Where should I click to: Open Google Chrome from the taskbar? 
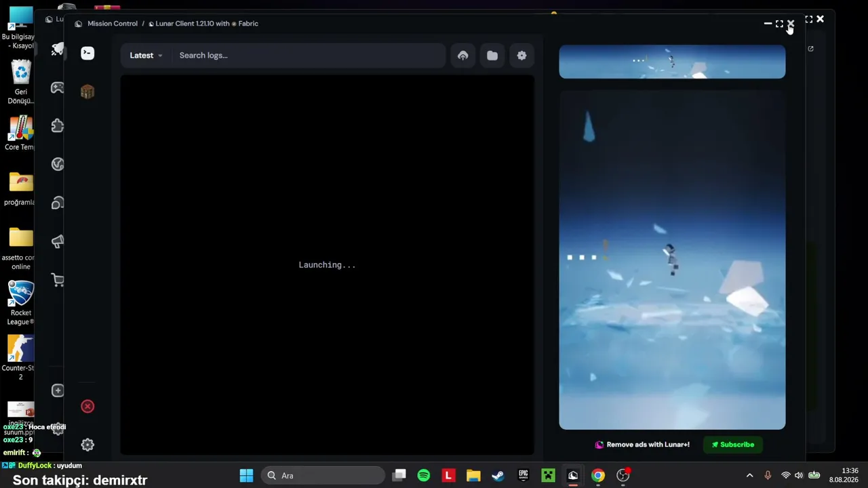coord(597,476)
